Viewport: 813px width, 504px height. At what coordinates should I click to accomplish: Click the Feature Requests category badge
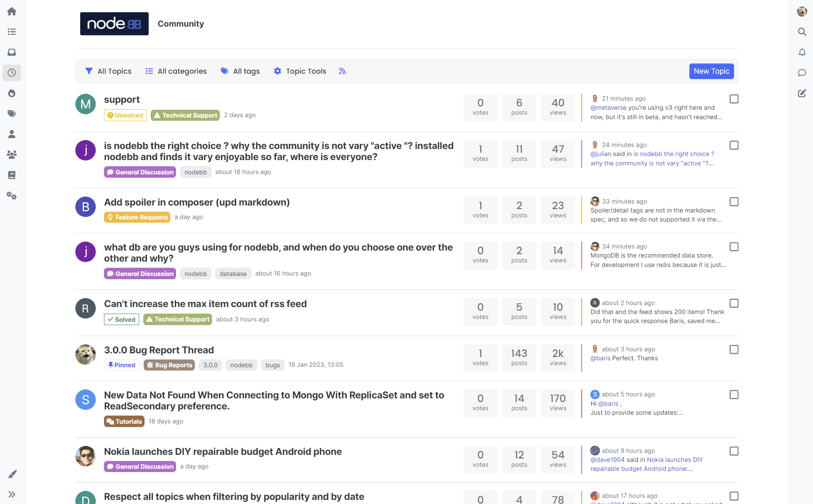pos(137,217)
